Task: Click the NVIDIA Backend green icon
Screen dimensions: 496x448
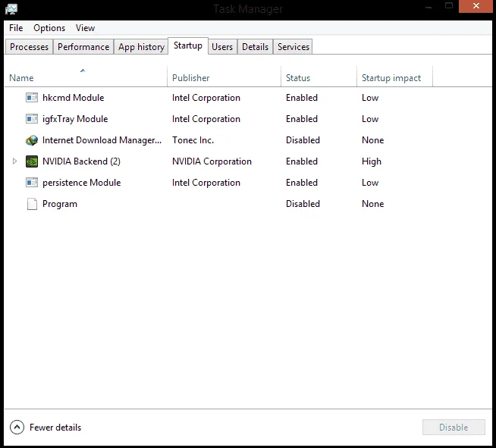Action: coord(32,161)
